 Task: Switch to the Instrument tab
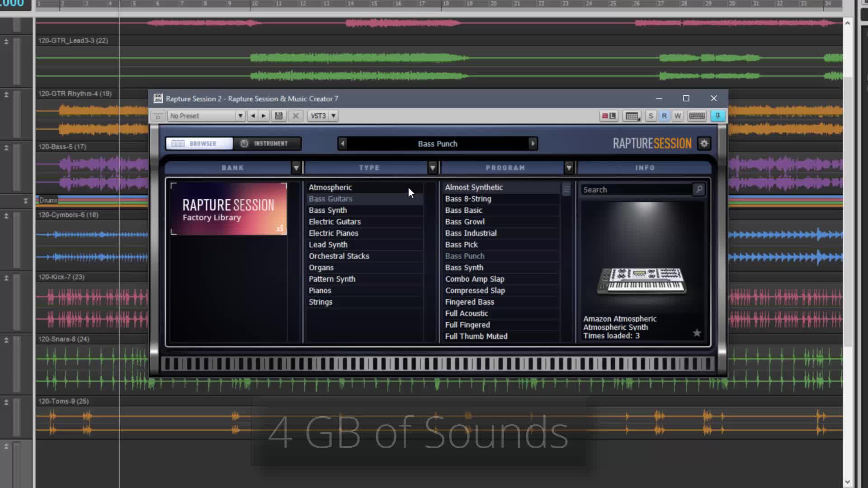click(267, 144)
